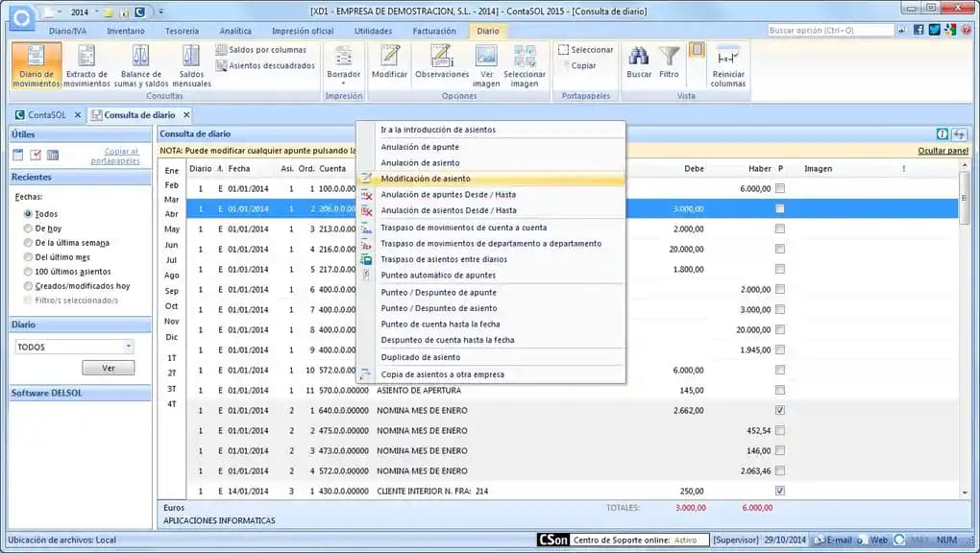The width and height of the screenshot is (980, 553).
Task: Open Saldos mensuales report icon
Action: pyautogui.click(x=191, y=56)
